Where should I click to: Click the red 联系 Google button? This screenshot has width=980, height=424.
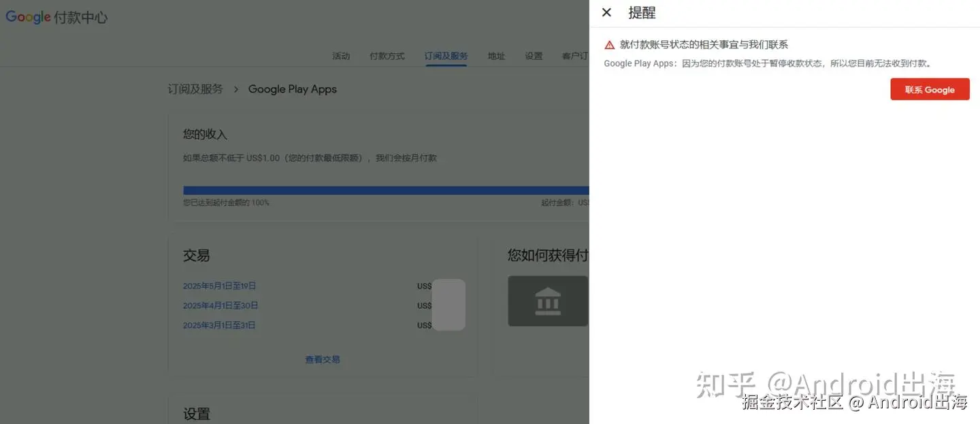[x=930, y=89]
